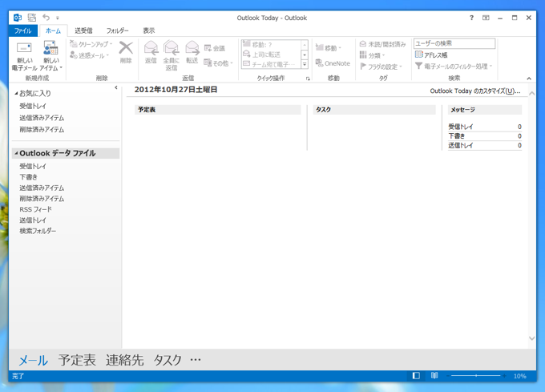This screenshot has height=392, width=545.
Task: Switch to 予定表 calendar navigation
Action: tap(77, 360)
